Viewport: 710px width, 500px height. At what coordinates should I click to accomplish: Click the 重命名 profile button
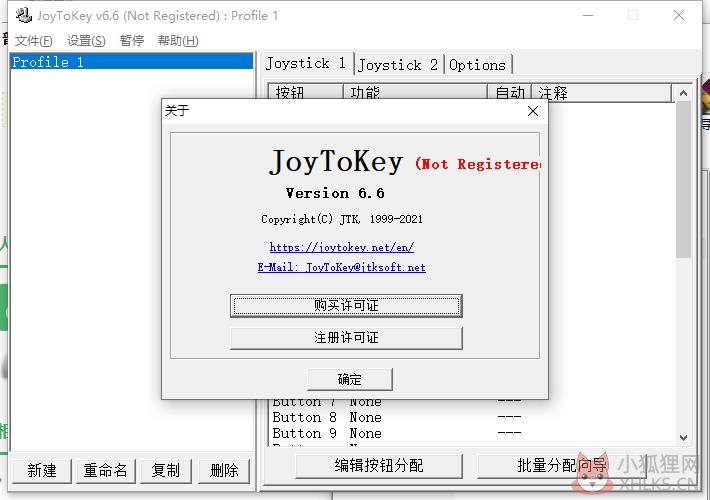point(106,471)
